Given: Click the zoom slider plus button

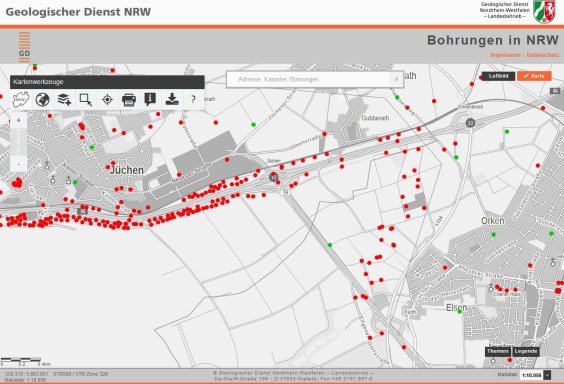Looking at the screenshot, I should point(19,120).
